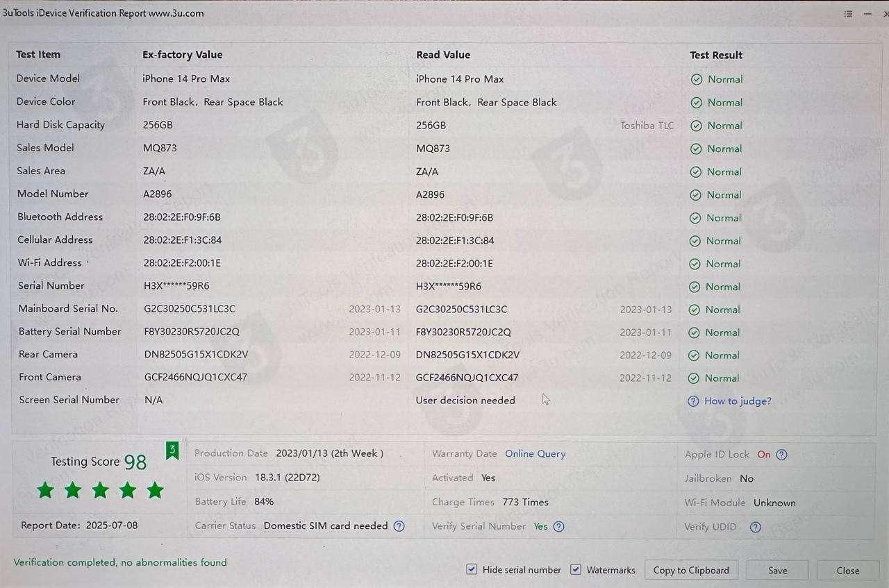Click the Normal checkmark for Cellular Address
Viewport: 889px width, 588px height.
695,241
